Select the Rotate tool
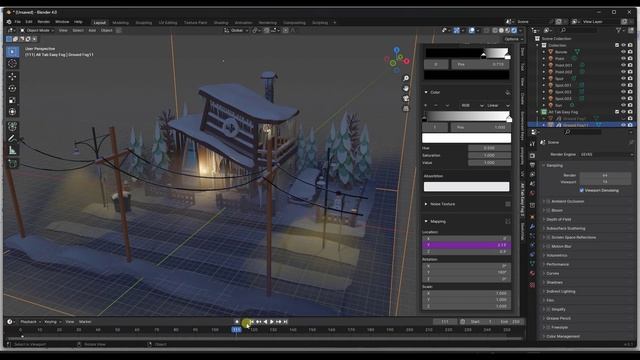The height and width of the screenshot is (360, 640). click(x=13, y=88)
